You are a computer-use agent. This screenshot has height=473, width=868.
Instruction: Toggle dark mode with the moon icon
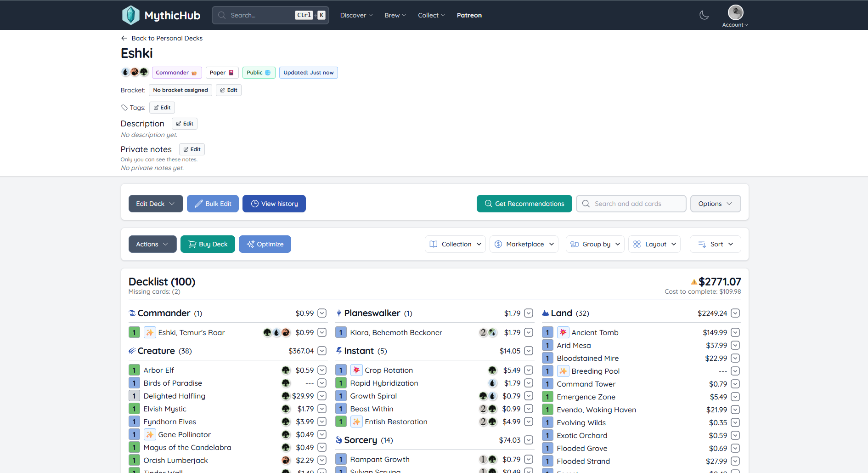tap(705, 15)
